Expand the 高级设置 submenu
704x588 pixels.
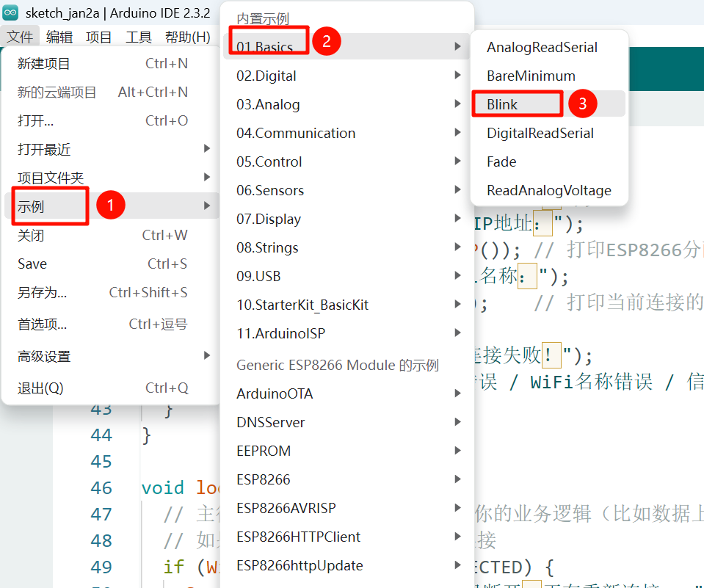click(x=111, y=356)
